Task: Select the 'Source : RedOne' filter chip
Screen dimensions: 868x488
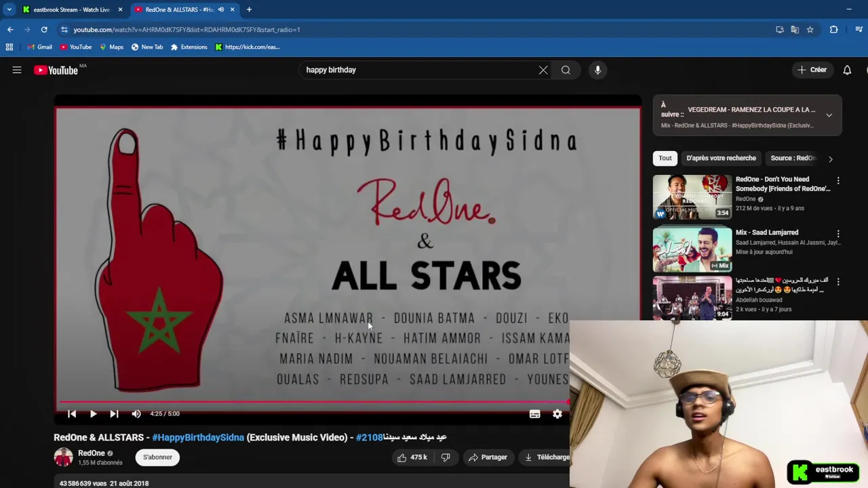Action: tap(793, 158)
